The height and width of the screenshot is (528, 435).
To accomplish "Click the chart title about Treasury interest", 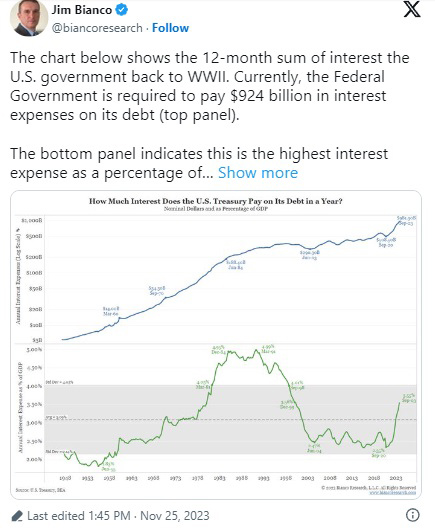I will point(216,201).
